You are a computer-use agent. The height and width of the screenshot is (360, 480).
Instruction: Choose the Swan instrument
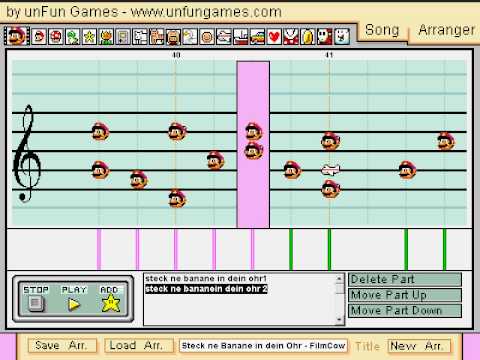(190, 37)
